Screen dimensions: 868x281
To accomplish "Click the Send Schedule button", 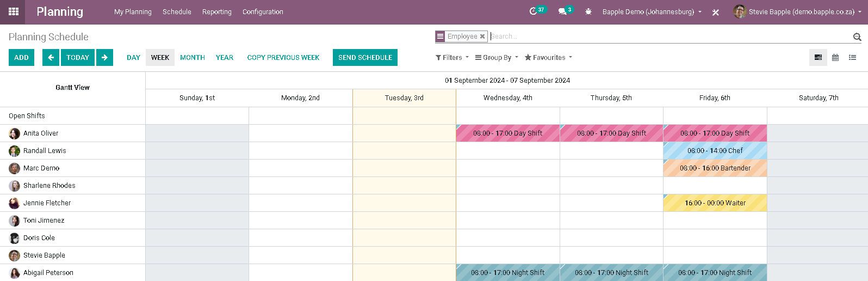I will 365,58.
